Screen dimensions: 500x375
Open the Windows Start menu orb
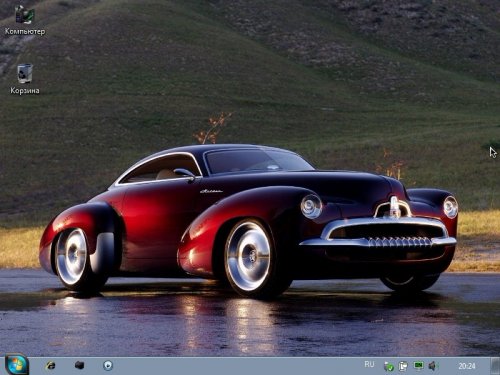16,365
